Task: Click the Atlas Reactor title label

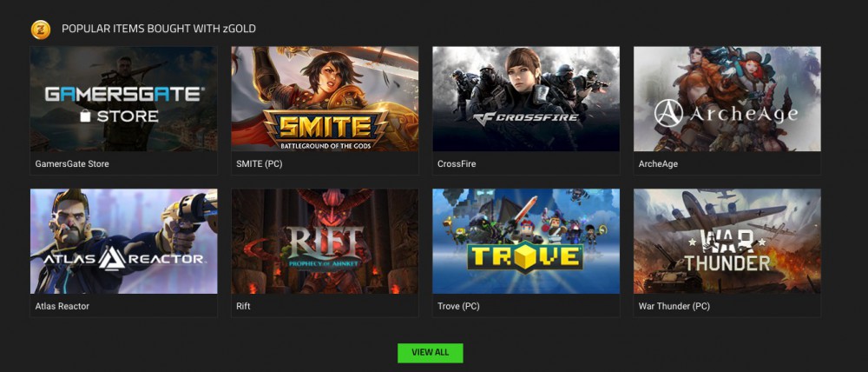Action: tap(62, 306)
